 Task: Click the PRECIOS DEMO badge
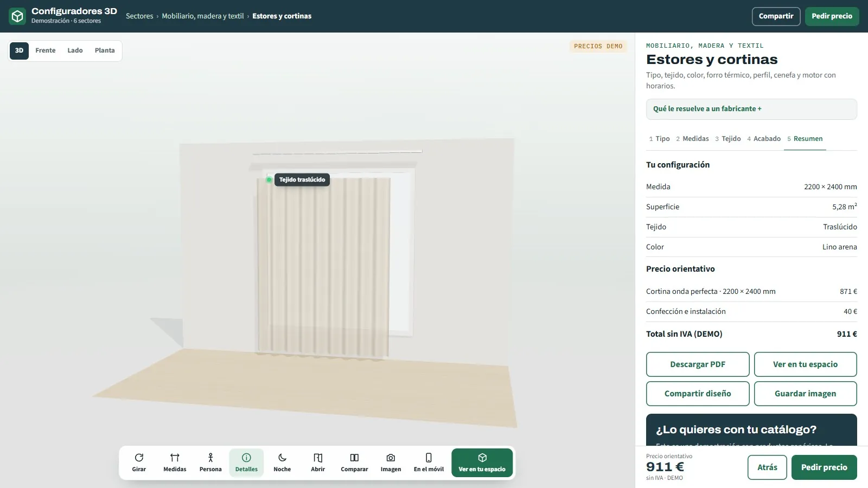[x=598, y=47]
